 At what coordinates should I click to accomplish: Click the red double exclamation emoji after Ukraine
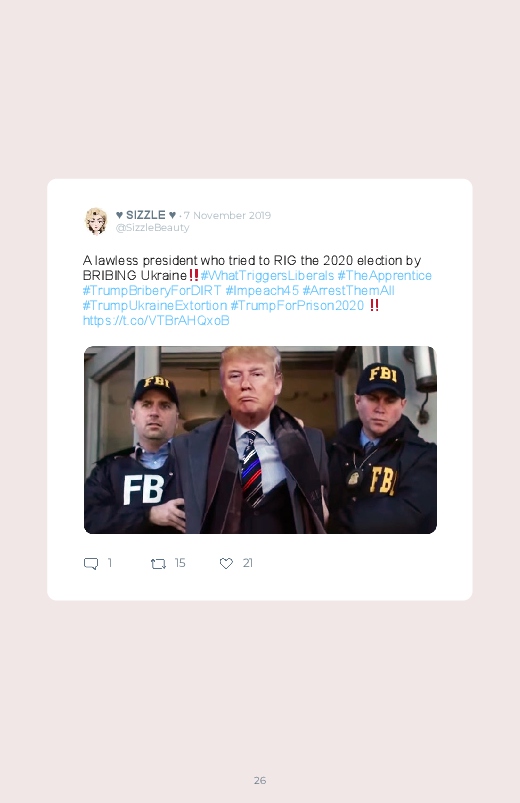pos(194,275)
